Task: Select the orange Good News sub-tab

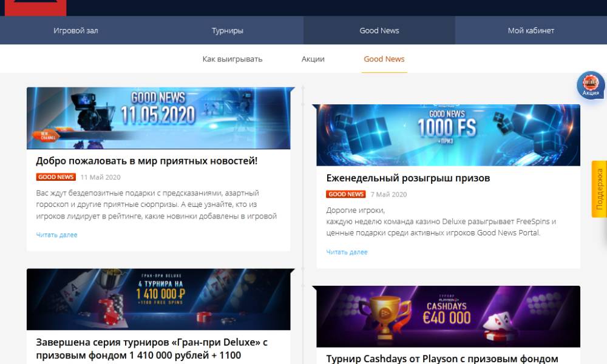Action: tap(384, 59)
